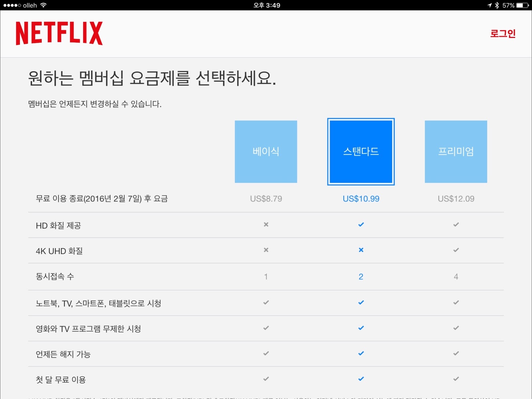This screenshot has width=532, height=399.
Task: Click the US$10.99 price
Action: [x=361, y=199]
